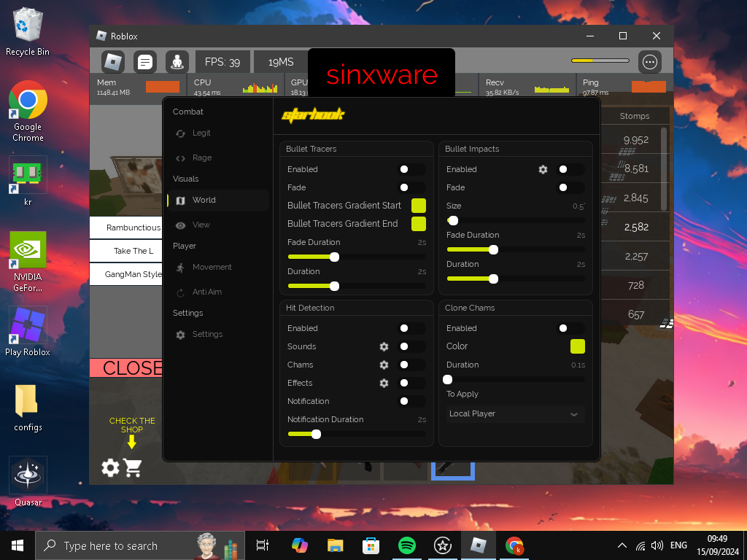747x560 pixels.
Task: Expand the To Apply Local Player dropdown
Action: tap(516, 414)
